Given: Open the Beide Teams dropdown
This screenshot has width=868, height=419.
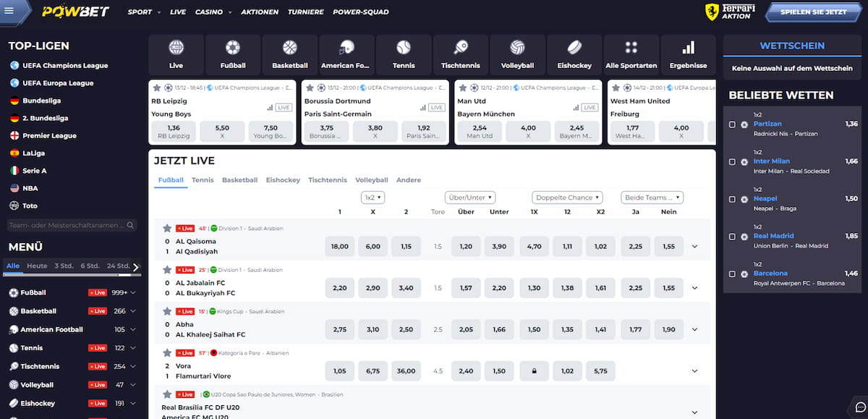Looking at the screenshot, I should point(652,197).
